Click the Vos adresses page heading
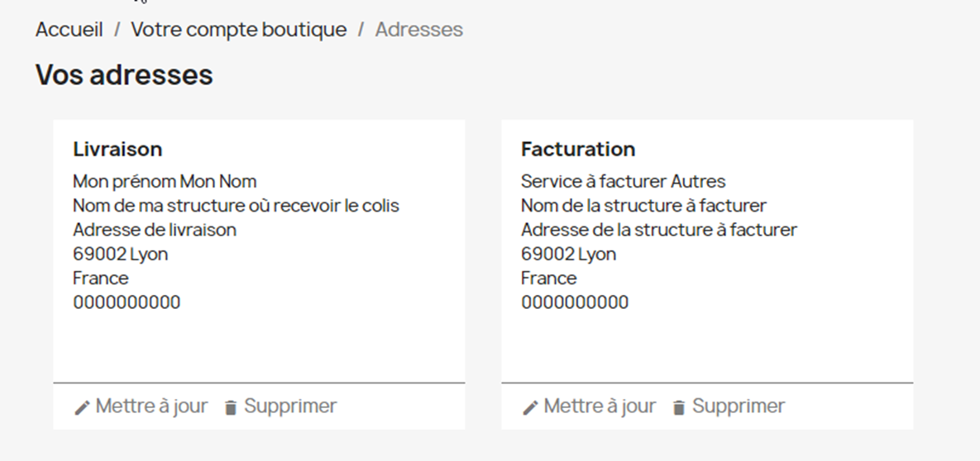Viewport: 980px width, 461px height. [124, 75]
